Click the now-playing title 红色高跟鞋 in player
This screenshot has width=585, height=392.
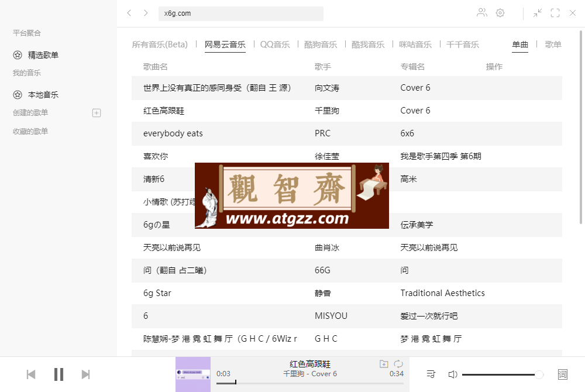309,364
